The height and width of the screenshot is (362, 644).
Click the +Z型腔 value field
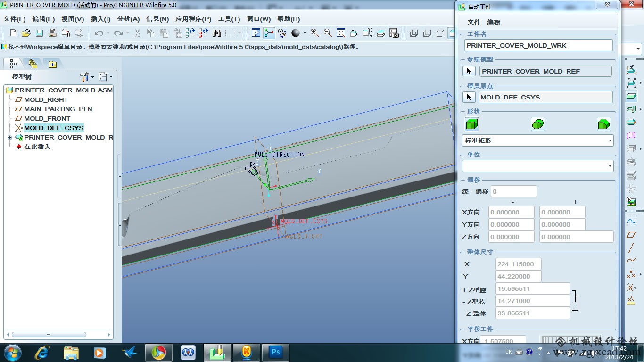(533, 289)
